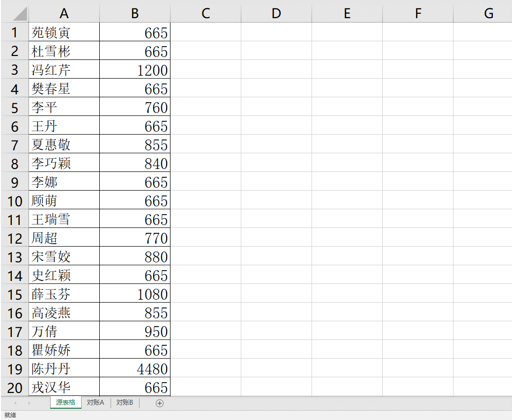Viewport: 512px width, 420px height.
Task: Click cell containing 万倩
Action: tap(64, 331)
